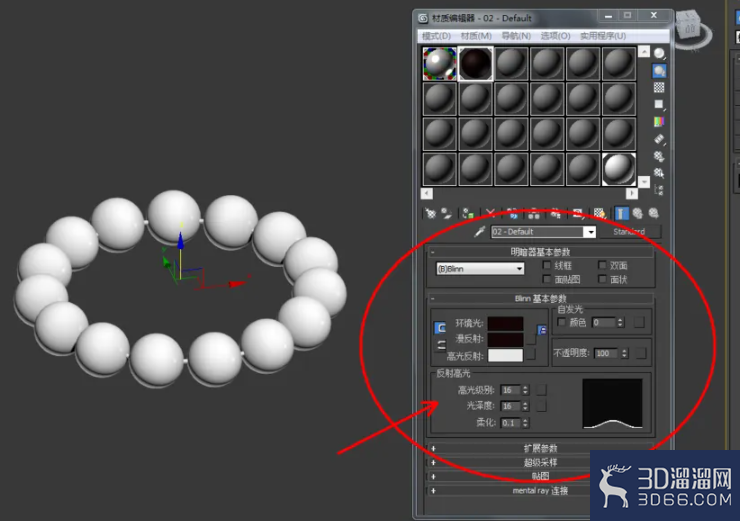Select the bright white last sample slot

(x=619, y=168)
